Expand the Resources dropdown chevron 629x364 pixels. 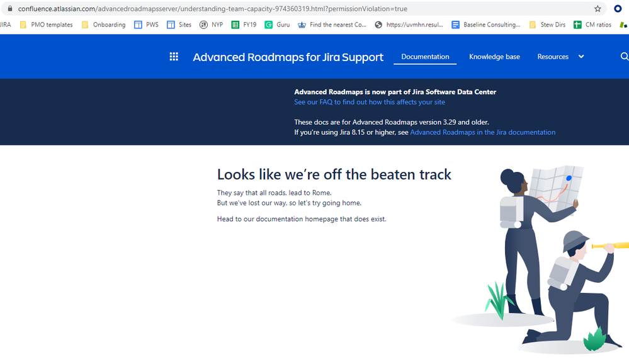pyautogui.click(x=581, y=57)
